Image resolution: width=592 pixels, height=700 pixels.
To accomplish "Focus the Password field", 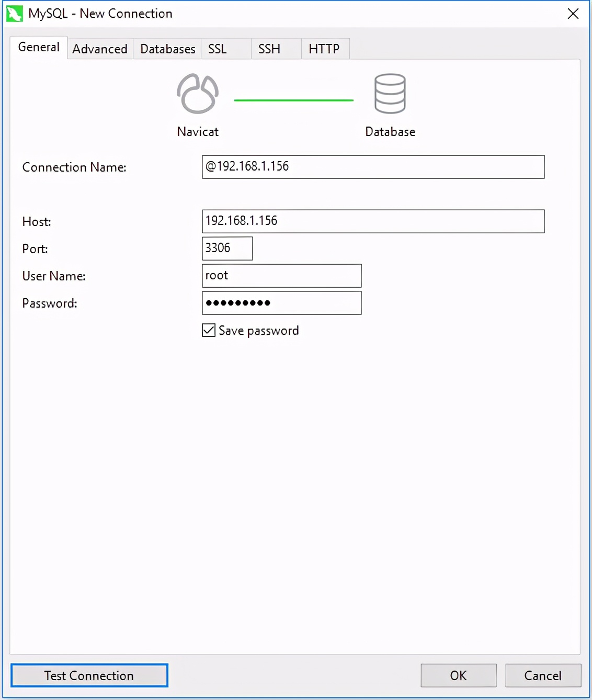I will pyautogui.click(x=282, y=303).
